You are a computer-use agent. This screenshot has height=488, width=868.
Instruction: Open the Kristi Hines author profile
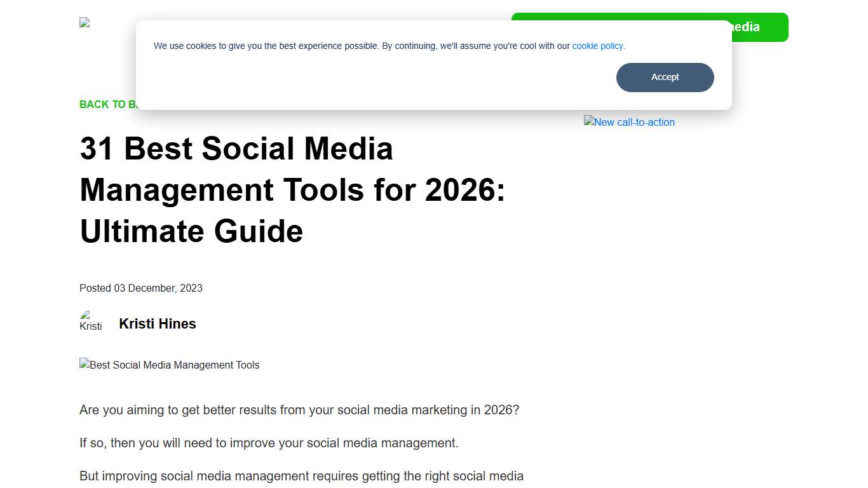pyautogui.click(x=157, y=323)
